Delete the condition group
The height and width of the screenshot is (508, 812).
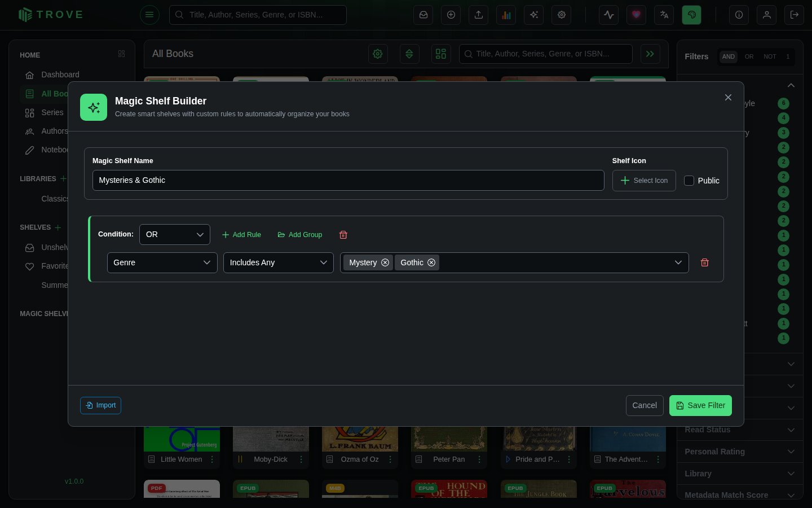pyautogui.click(x=343, y=235)
